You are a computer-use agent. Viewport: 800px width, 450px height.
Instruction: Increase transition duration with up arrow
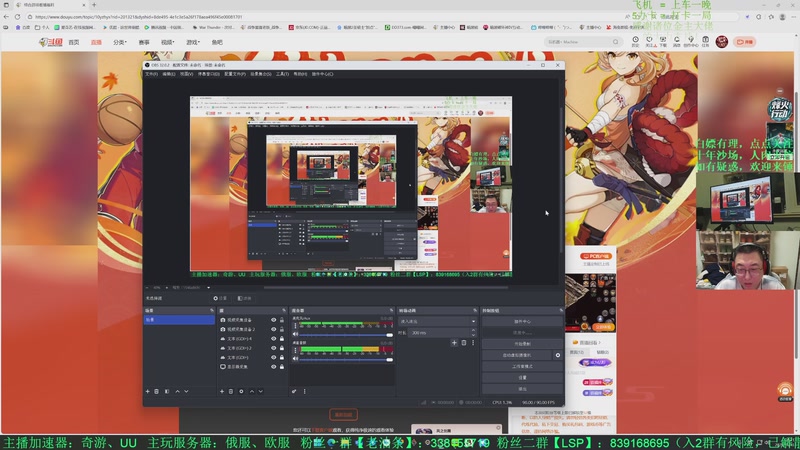(x=473, y=331)
